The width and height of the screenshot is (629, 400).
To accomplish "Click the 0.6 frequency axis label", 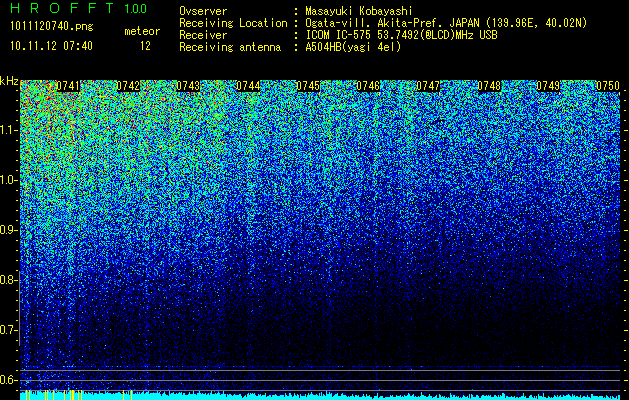I will point(9,380).
